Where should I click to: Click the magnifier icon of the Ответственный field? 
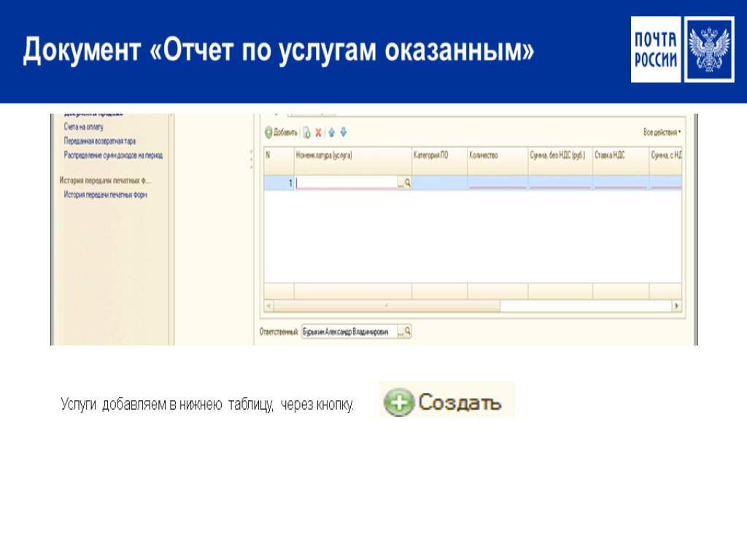[x=408, y=332]
